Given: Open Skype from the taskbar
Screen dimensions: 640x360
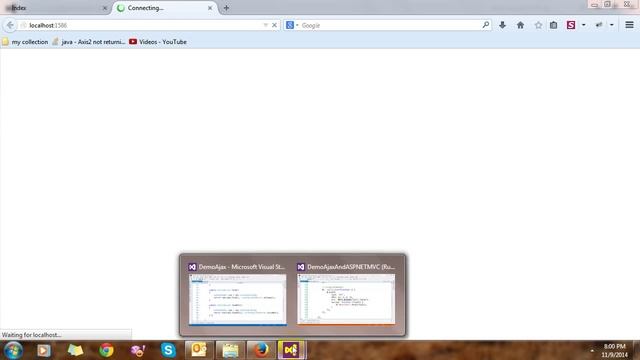Looking at the screenshot, I should (168, 350).
